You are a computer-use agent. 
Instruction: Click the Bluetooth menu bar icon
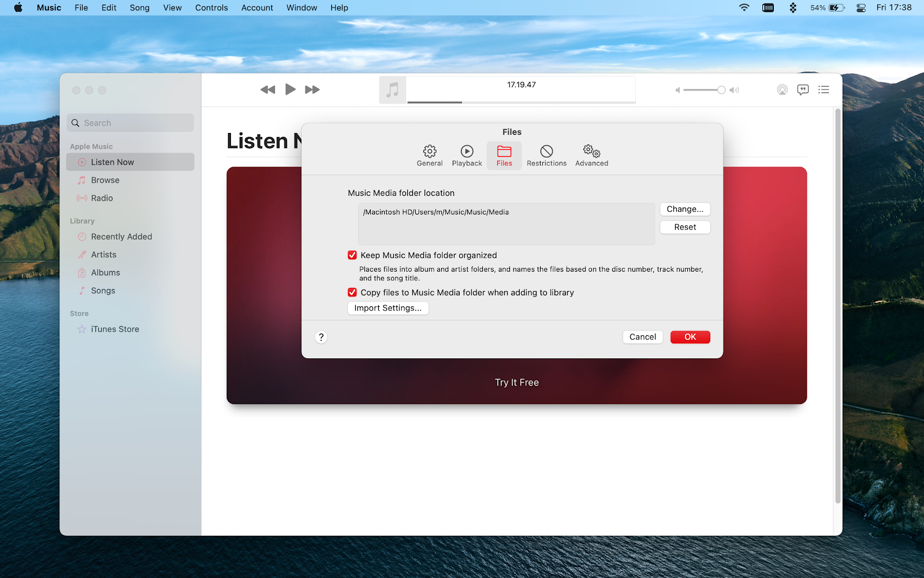[793, 8]
